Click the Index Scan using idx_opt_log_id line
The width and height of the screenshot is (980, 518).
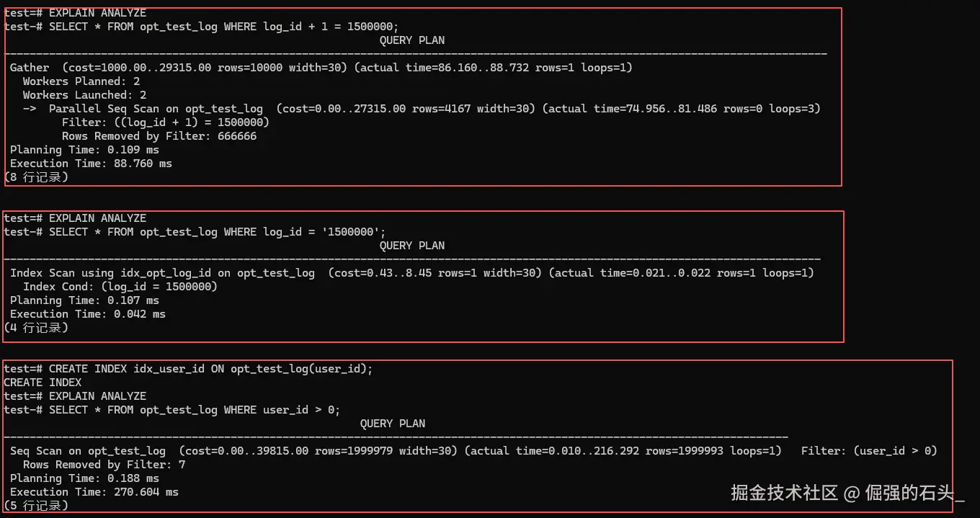pyautogui.click(x=411, y=273)
